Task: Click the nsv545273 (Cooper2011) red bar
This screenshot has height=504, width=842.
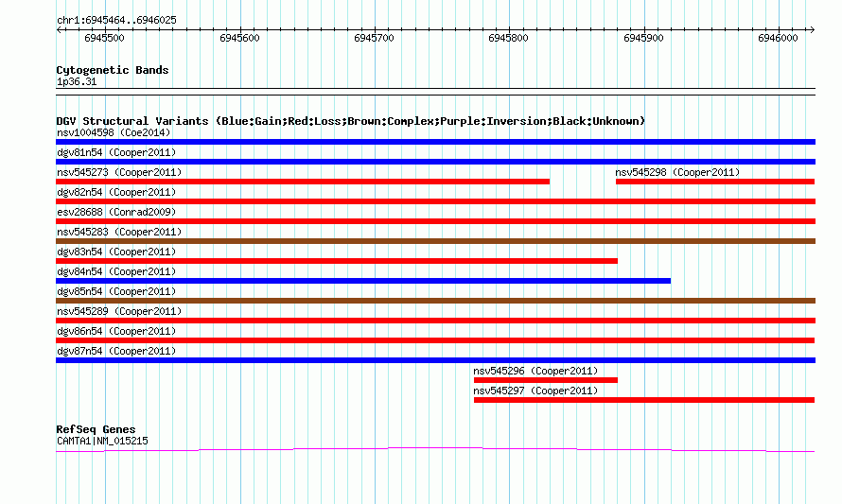Action: (x=303, y=182)
